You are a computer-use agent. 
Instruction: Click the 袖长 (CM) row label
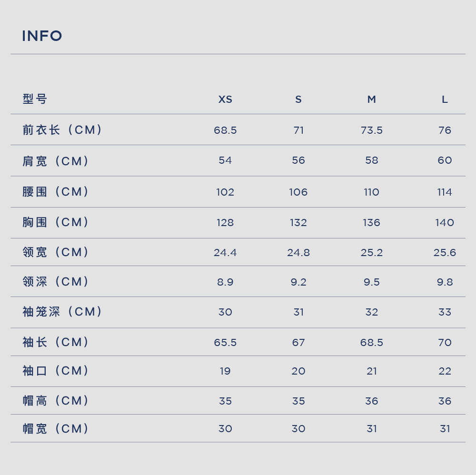pos(56,342)
